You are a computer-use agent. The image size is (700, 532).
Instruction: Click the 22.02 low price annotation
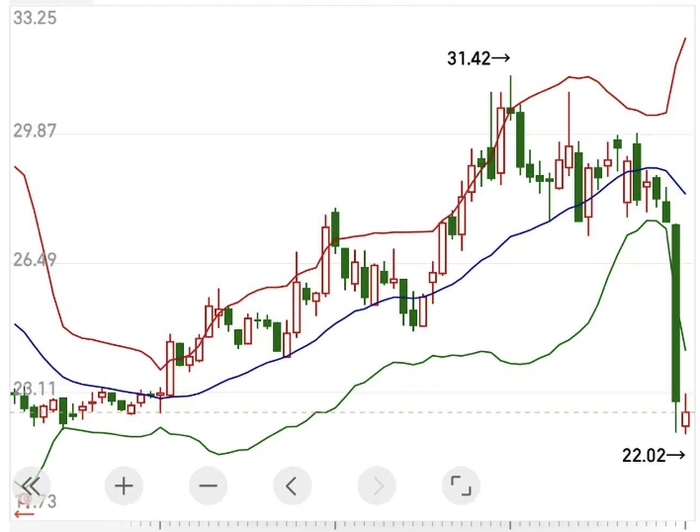(653, 455)
